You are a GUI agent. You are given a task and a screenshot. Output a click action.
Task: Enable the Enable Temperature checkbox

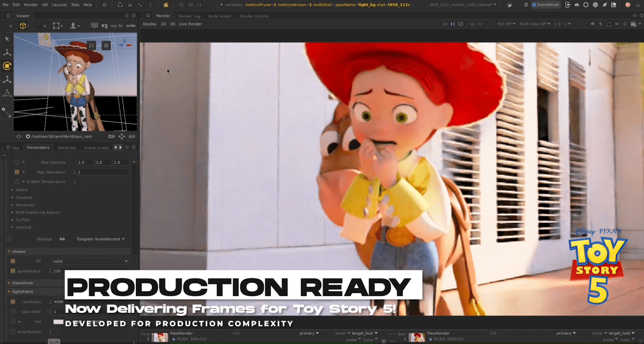tap(79, 181)
